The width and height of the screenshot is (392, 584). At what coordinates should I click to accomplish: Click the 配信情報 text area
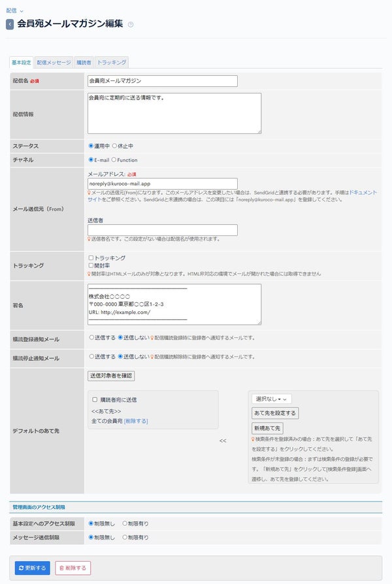pyautogui.click(x=174, y=114)
